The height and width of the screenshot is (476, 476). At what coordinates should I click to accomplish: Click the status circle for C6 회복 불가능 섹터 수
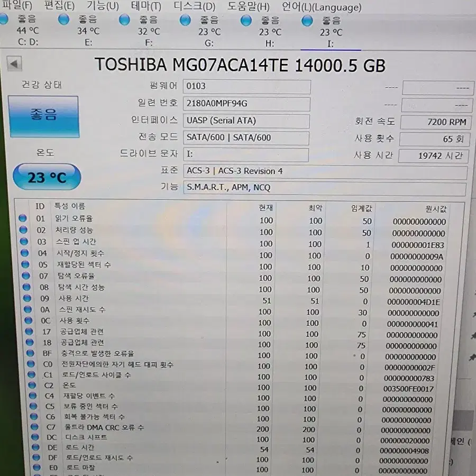[34, 416]
